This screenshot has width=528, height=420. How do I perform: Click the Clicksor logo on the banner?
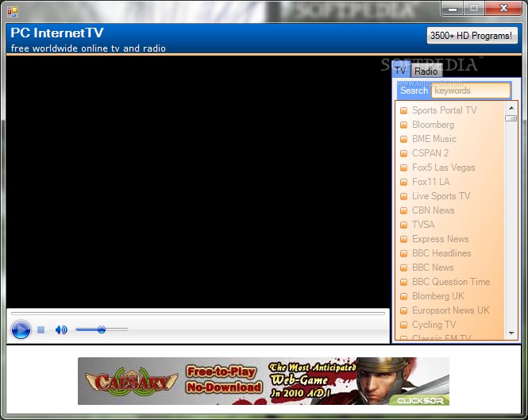point(420,401)
